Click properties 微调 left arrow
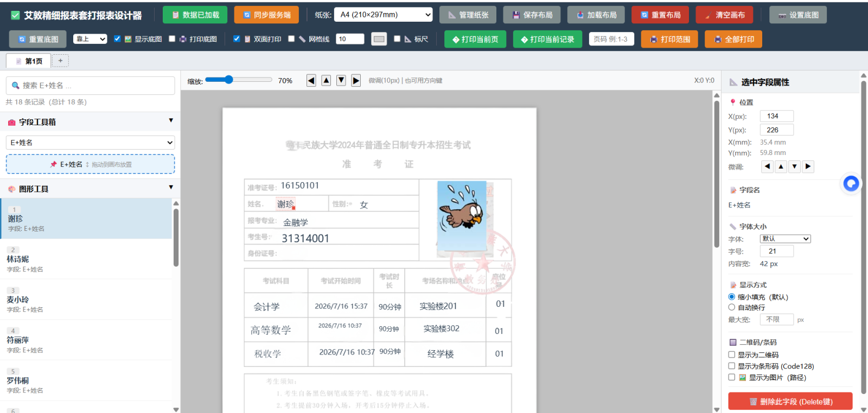 tap(767, 166)
